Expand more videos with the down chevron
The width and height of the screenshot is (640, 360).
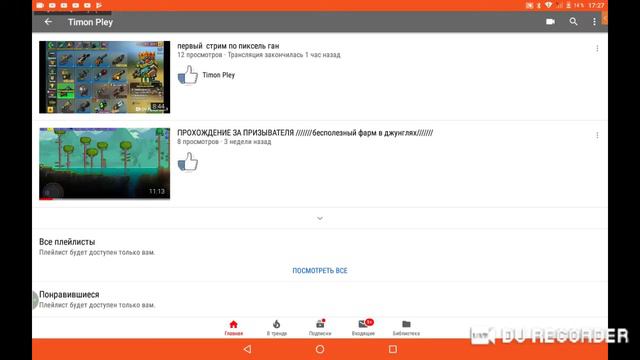pos(320,218)
